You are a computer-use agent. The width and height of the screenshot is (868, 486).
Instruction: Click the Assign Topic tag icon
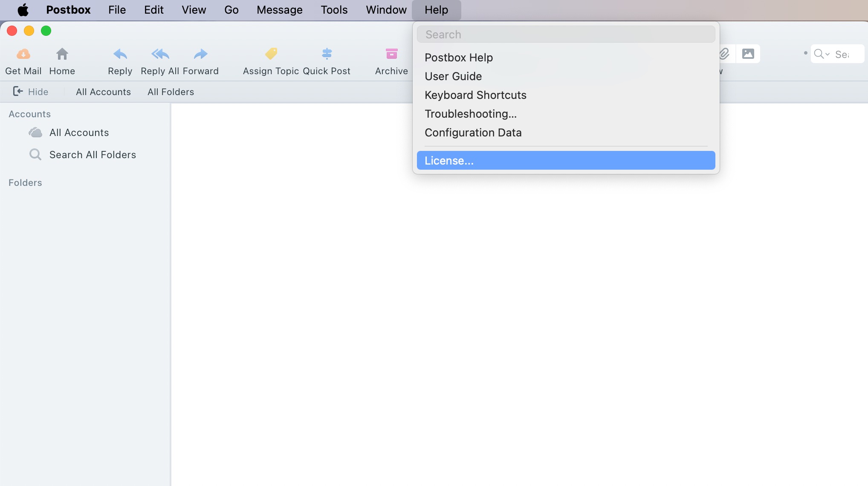271,54
